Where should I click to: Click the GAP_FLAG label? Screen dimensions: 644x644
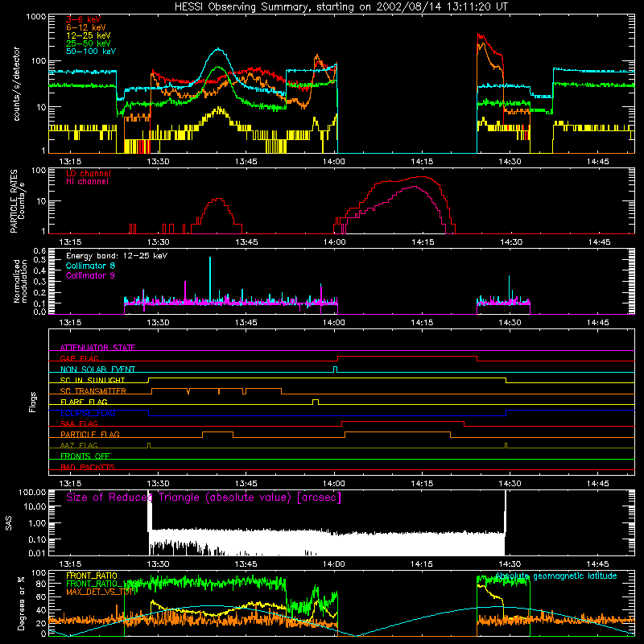pos(80,358)
